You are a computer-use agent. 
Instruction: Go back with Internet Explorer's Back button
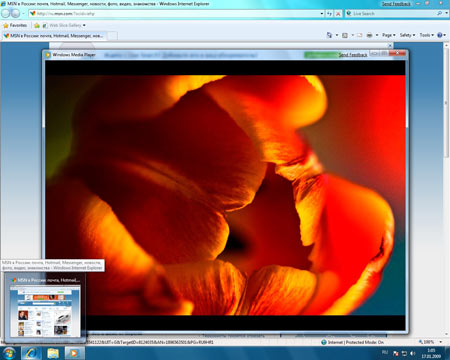[x=5, y=13]
